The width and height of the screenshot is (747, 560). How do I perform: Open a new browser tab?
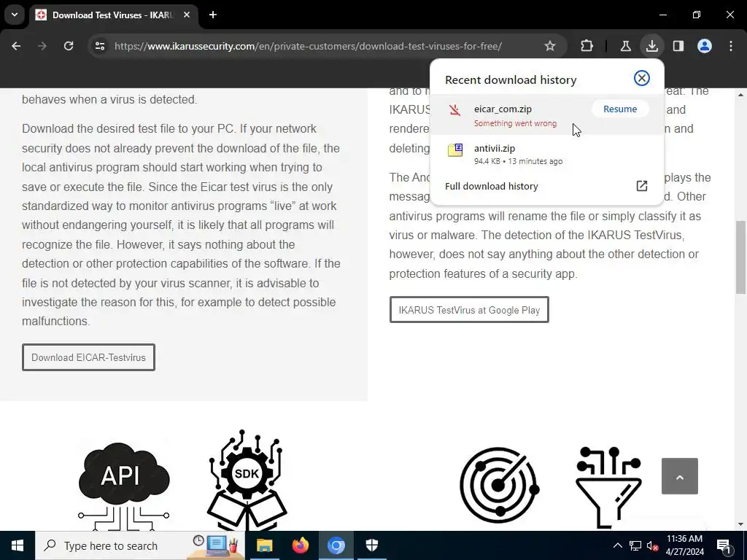(x=213, y=15)
